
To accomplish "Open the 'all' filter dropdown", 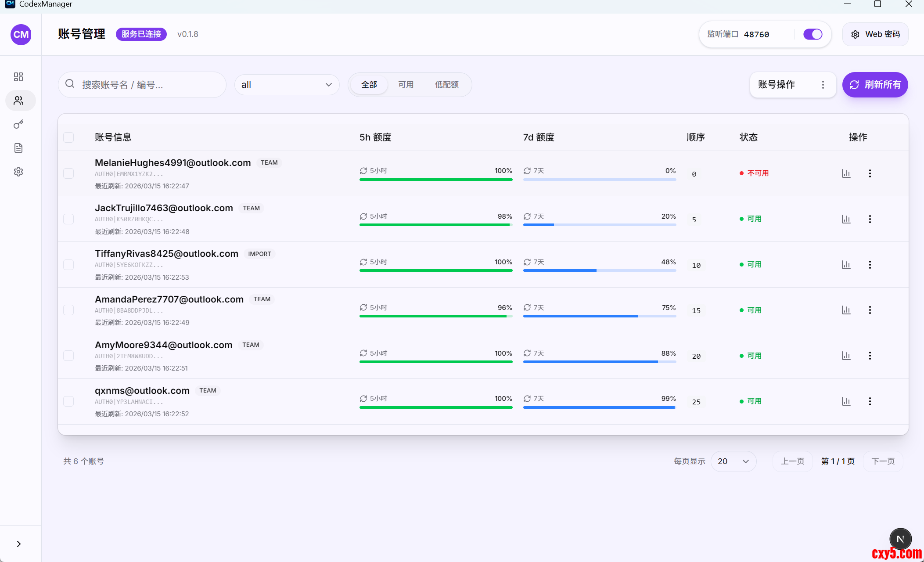I will coord(287,85).
